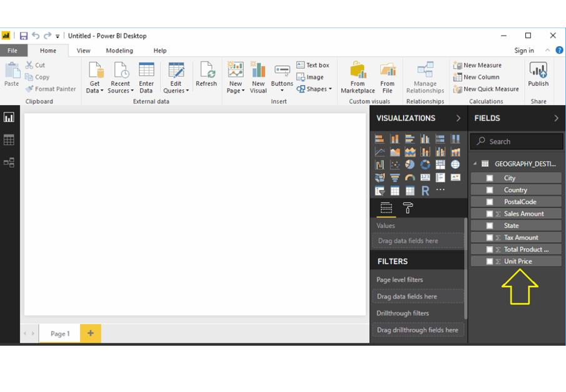Open the Recent Sources dropdown
This screenshot has width=566, height=392.
120,78
